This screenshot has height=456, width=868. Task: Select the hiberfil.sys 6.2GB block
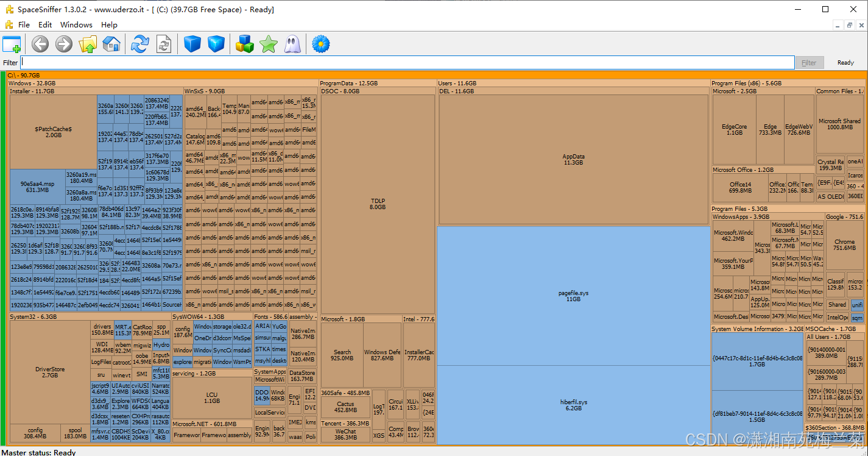pos(573,405)
